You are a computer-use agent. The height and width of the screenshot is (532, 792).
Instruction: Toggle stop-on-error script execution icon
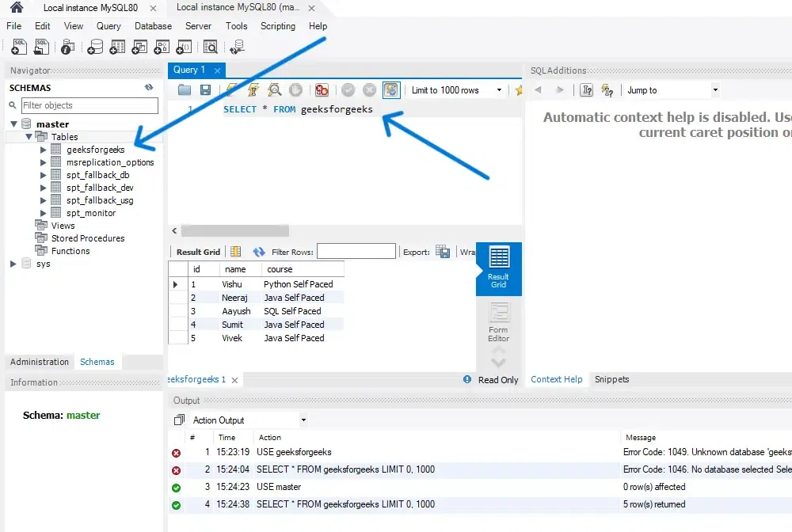[x=322, y=89]
